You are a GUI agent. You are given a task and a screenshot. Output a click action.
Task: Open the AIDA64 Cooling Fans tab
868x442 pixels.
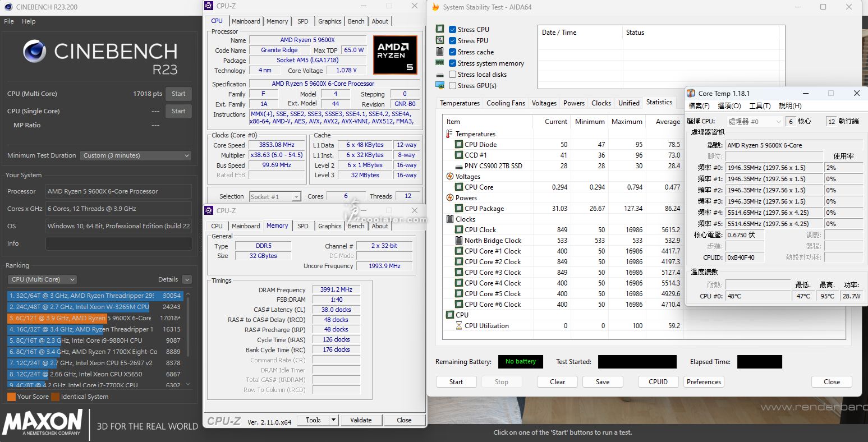coord(506,103)
